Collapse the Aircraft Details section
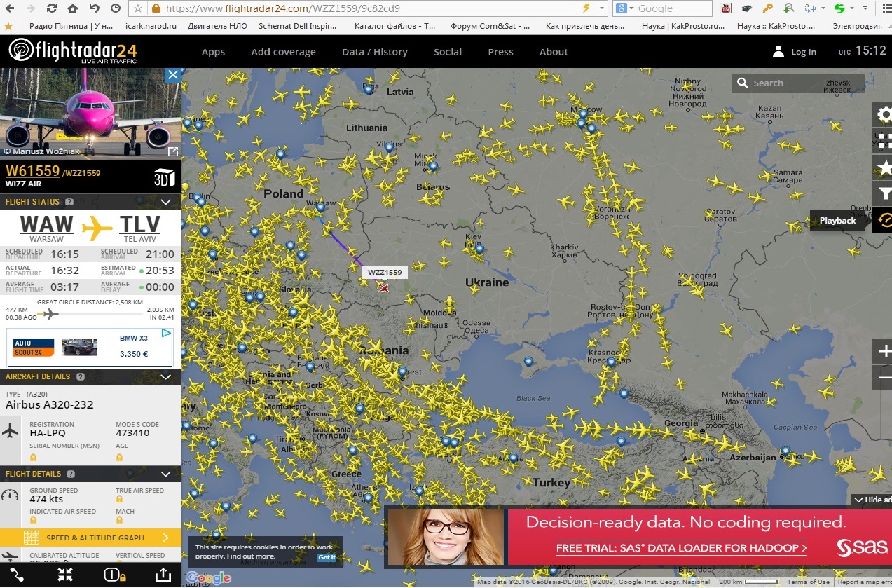Viewport: 892px width, 588px height. 166,376
